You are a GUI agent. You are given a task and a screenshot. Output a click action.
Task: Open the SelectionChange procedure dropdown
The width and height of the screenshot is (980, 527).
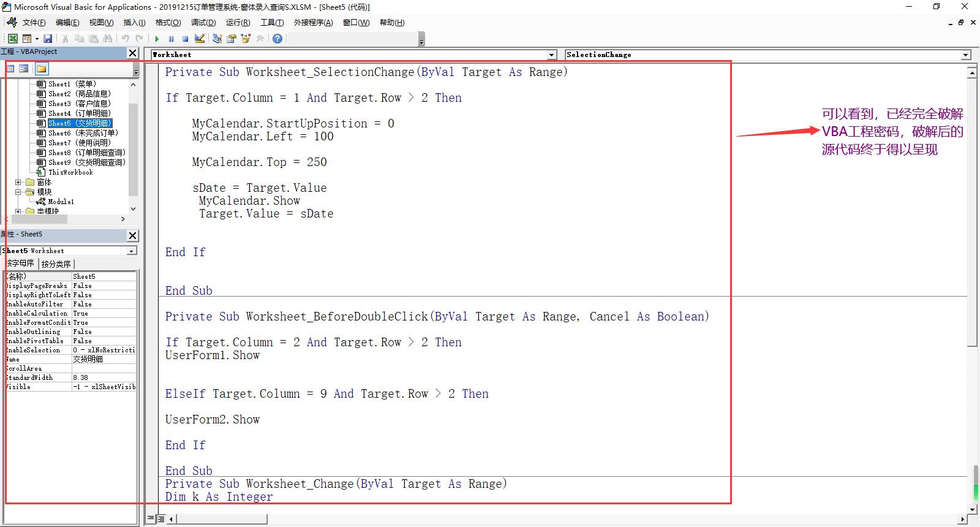966,55
